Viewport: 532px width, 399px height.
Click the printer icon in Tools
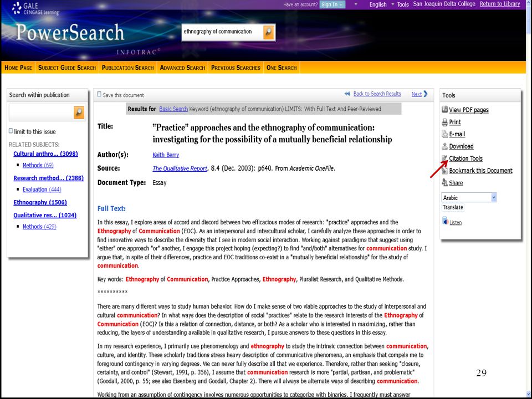445,122
